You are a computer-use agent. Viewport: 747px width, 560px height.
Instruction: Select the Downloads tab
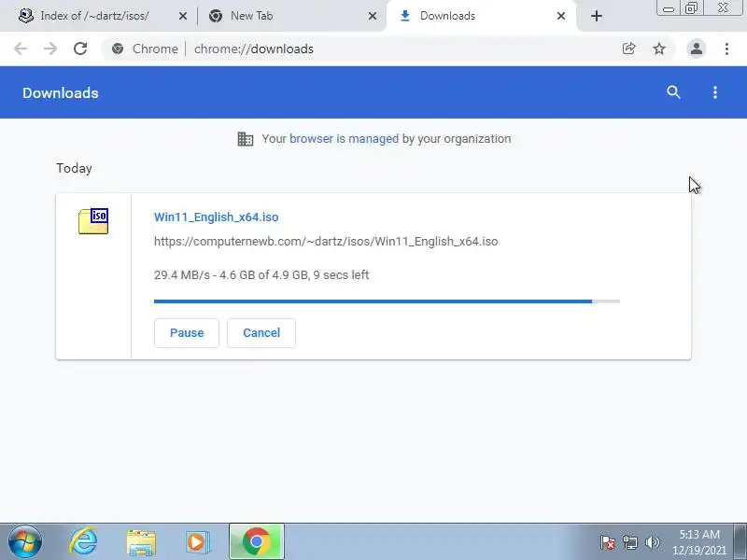481,16
